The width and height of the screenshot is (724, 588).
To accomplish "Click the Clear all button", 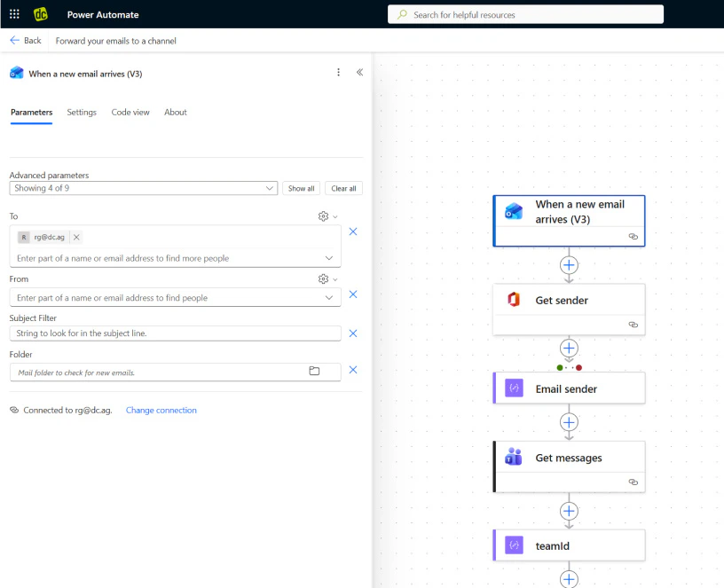I will [343, 188].
